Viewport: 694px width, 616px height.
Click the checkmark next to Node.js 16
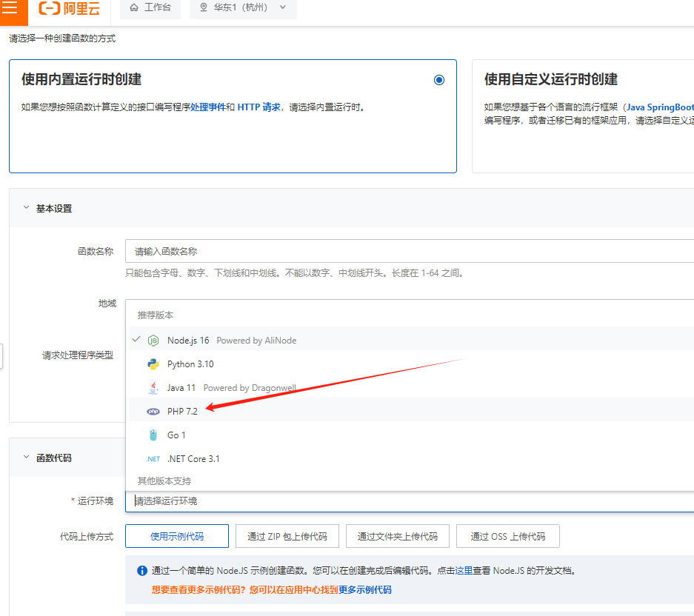click(136, 339)
